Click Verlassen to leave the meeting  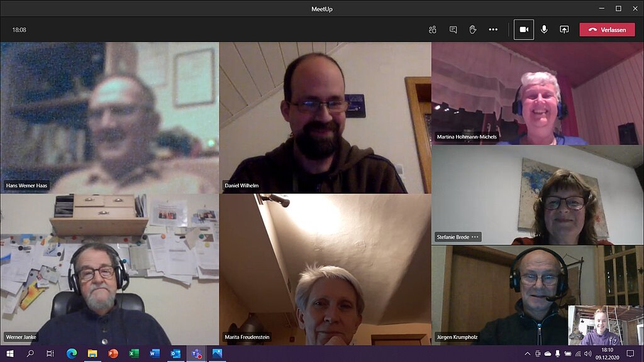[607, 30]
